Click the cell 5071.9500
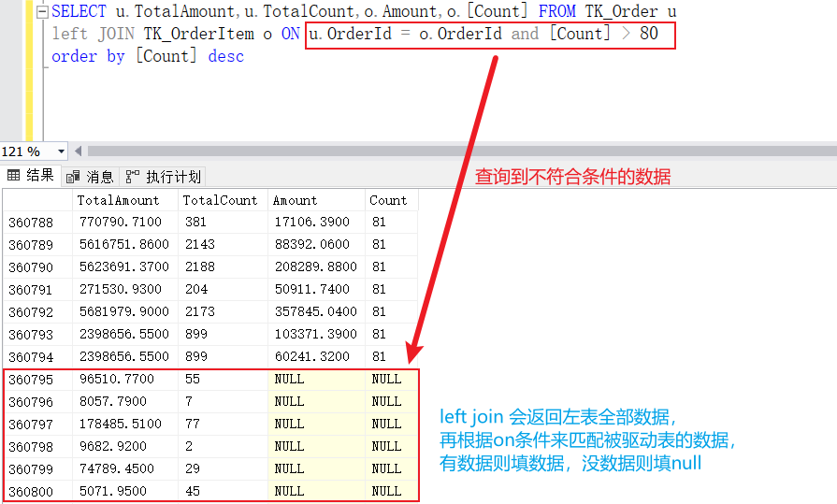This screenshot has height=504, width=837. tap(125, 491)
